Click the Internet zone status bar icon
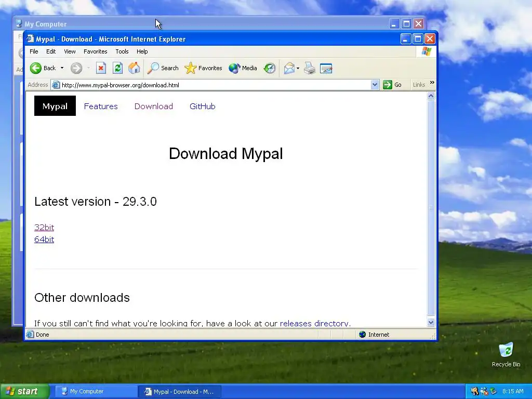 click(362, 335)
